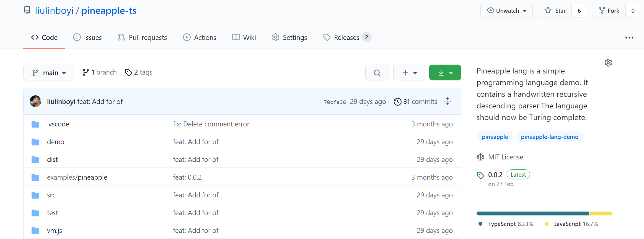Viewport: 644px width, 239px height.
Task: Open the pineapple-ts repository link
Action: tap(109, 11)
